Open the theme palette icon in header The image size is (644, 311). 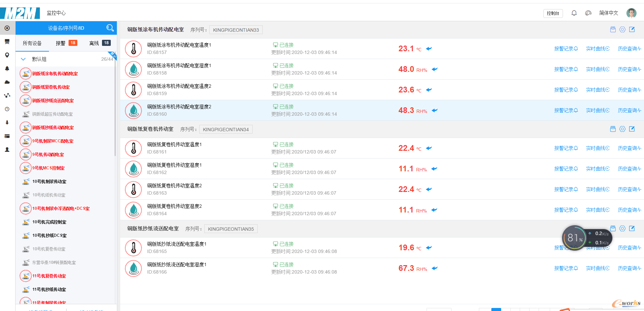pyautogui.click(x=588, y=13)
